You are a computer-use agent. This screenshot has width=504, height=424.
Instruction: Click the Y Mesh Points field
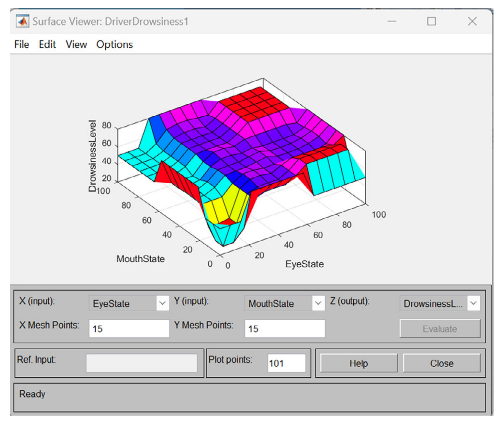tap(285, 328)
